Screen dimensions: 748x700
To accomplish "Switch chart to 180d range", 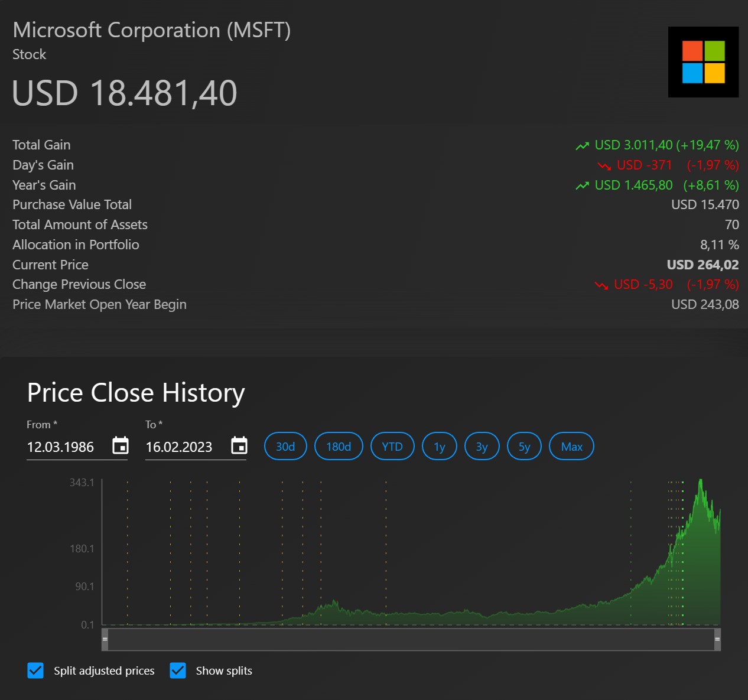I will pos(339,447).
